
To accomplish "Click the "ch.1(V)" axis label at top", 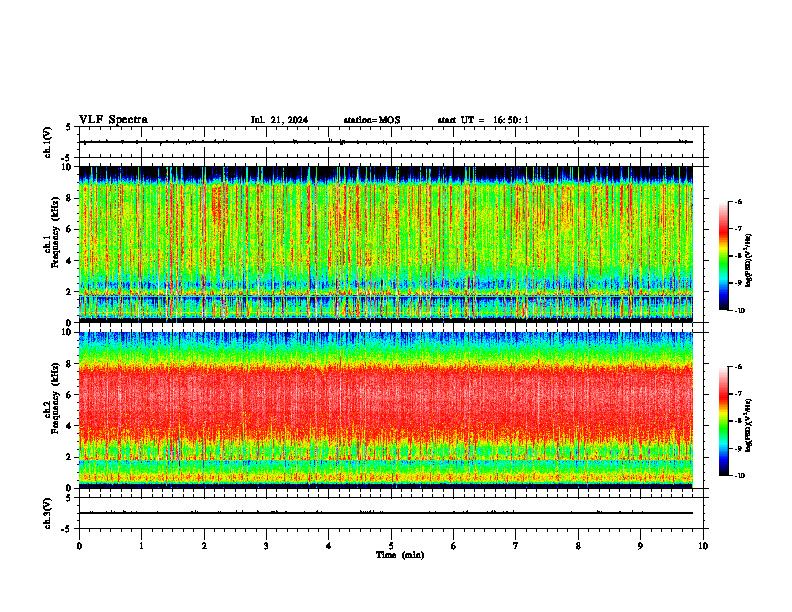I will (47, 142).
